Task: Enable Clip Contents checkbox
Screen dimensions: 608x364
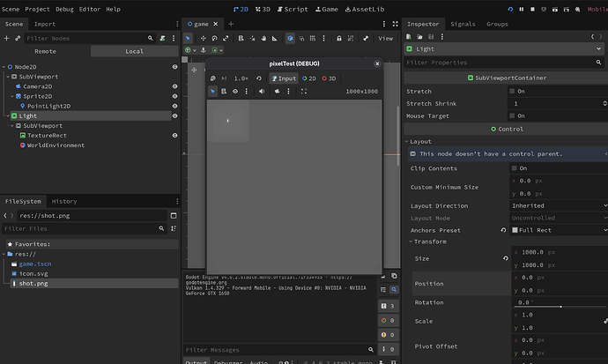Action: (515, 168)
